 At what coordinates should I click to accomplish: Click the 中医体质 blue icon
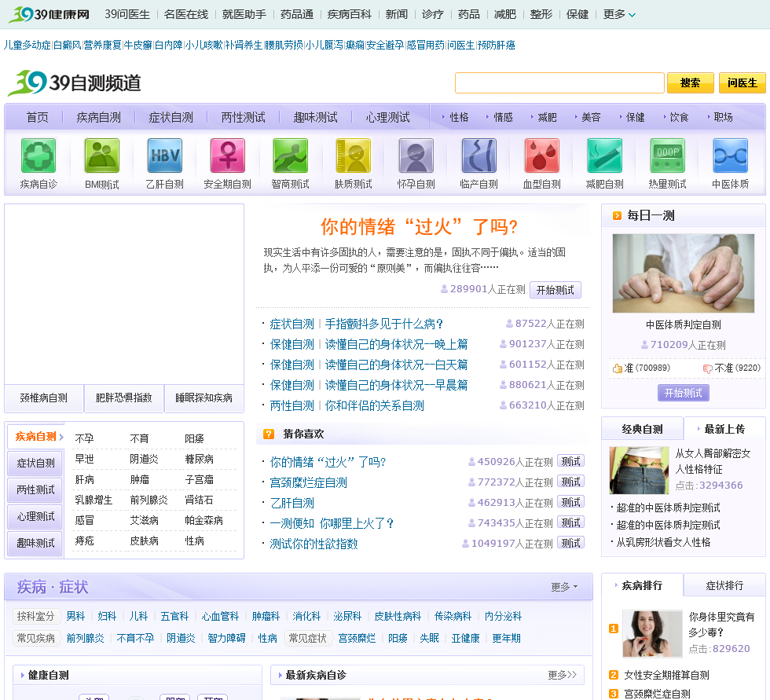(x=730, y=156)
